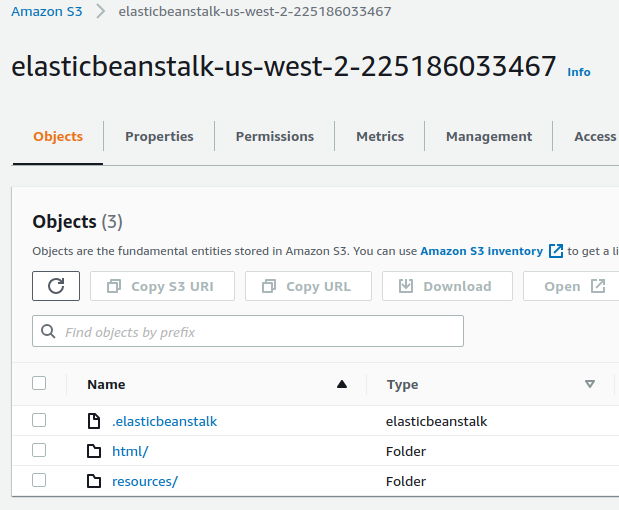619x510 pixels.
Task: Select all objects with header checkbox
Action: (39, 383)
